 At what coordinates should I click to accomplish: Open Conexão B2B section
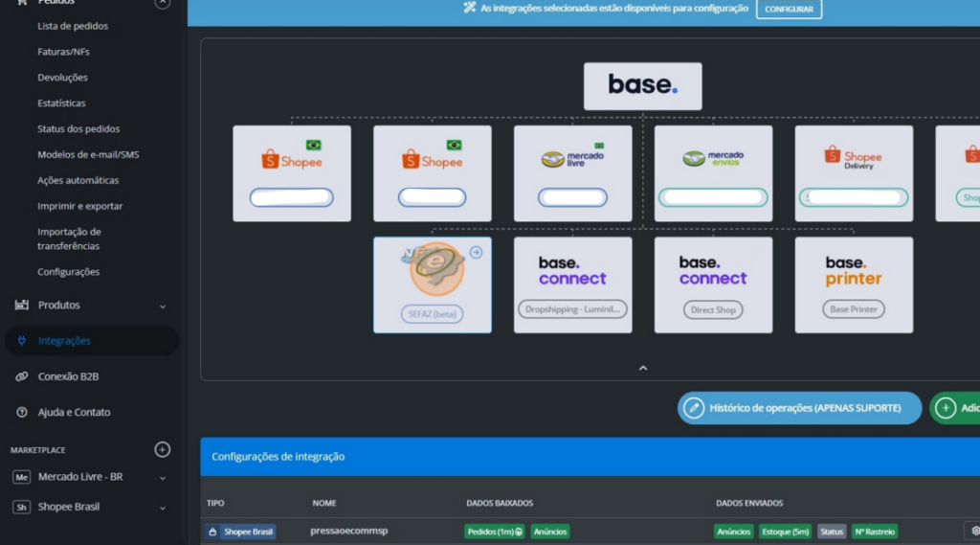point(68,376)
